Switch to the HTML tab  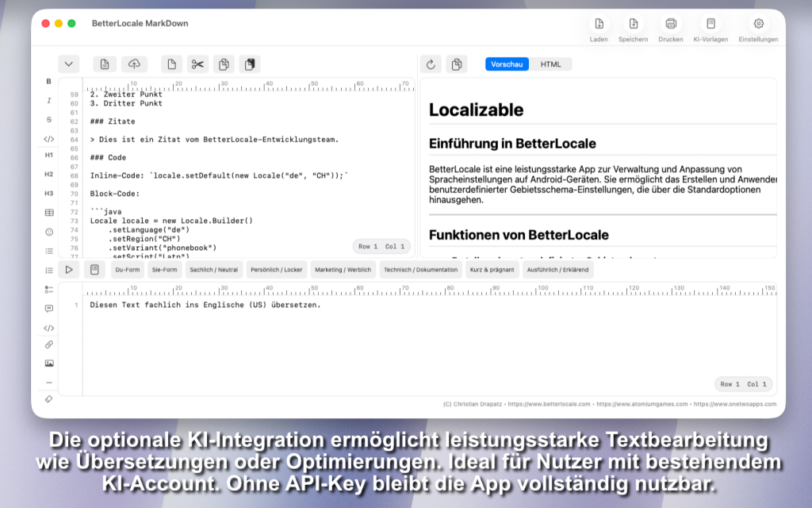pos(550,64)
